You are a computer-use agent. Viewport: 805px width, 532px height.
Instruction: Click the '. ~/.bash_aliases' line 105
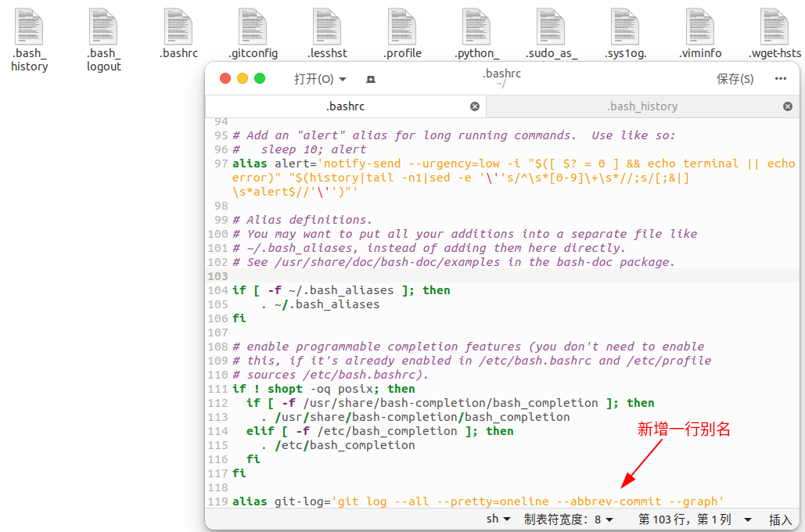coord(320,304)
